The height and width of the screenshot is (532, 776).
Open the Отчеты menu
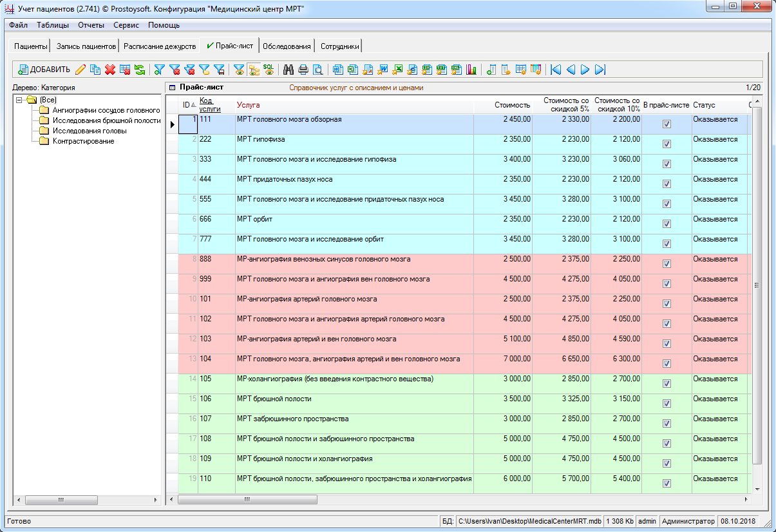(x=91, y=25)
